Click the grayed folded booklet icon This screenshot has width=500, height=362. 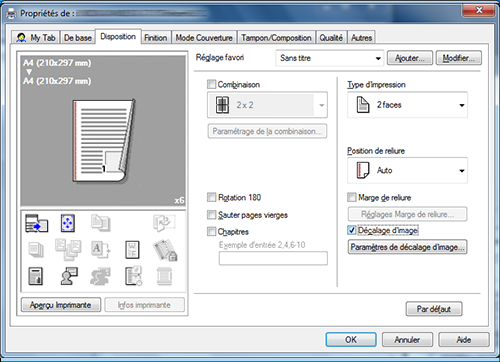click(164, 223)
